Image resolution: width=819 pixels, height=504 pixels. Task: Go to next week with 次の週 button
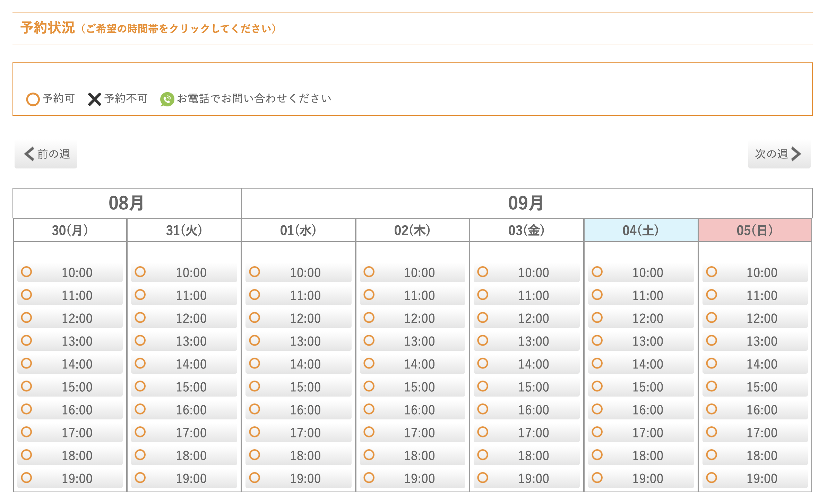tap(779, 154)
